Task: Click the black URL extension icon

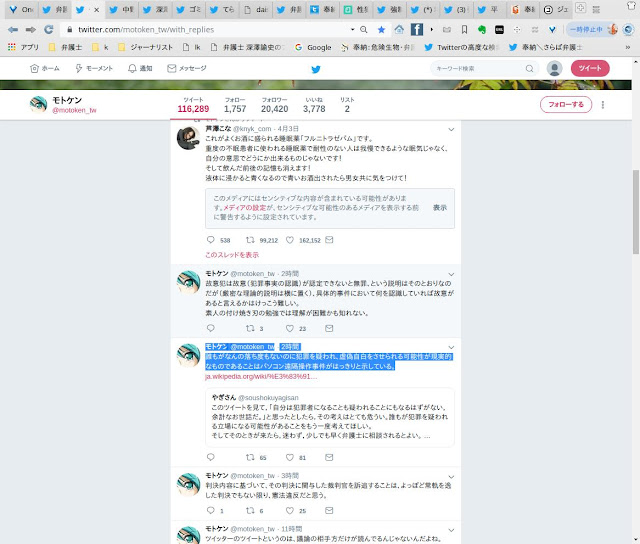Action: (x=499, y=29)
